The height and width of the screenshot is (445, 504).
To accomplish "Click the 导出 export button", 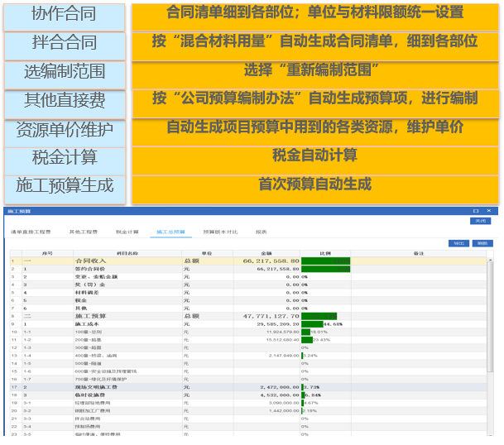I will [458, 243].
